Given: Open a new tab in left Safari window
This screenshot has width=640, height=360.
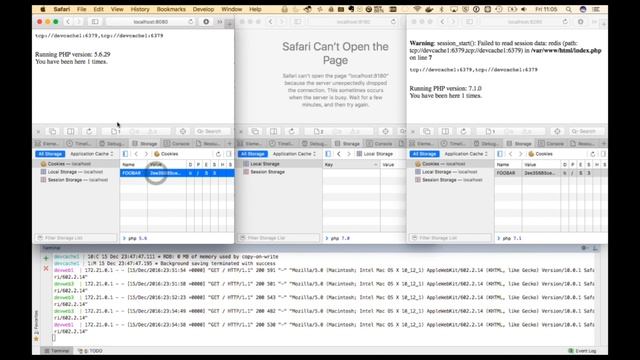Looking at the screenshot, I should [x=229, y=24].
